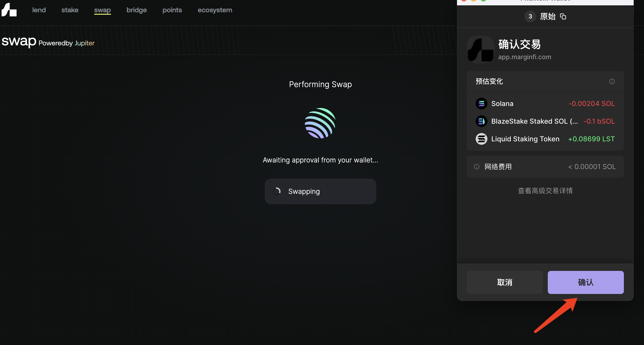Image resolution: width=644 pixels, height=345 pixels.
Task: Open the points tab
Action: (x=172, y=10)
